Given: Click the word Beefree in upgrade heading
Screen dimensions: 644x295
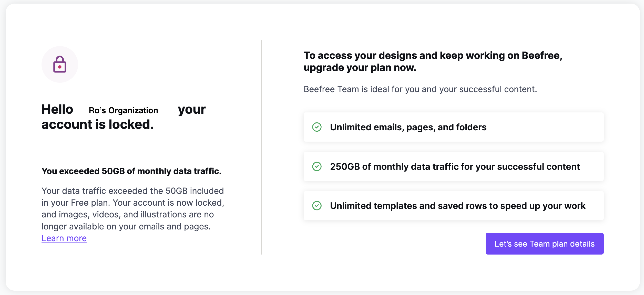Looking at the screenshot, I should coord(541,56).
